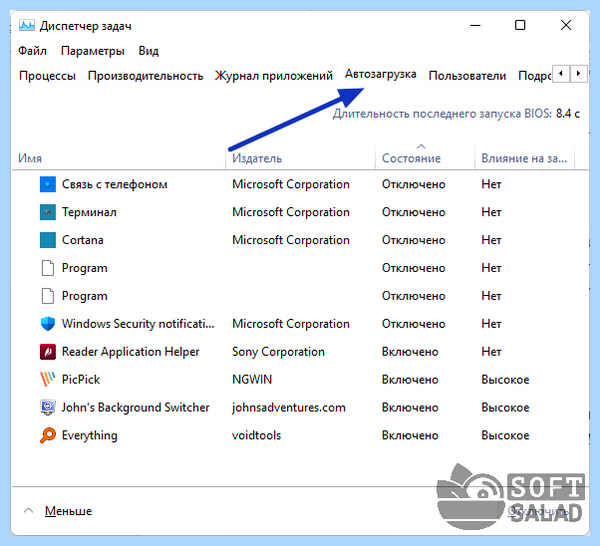This screenshot has width=600, height=546.
Task: Select the Автозагрузка tab
Action: pyautogui.click(x=380, y=74)
